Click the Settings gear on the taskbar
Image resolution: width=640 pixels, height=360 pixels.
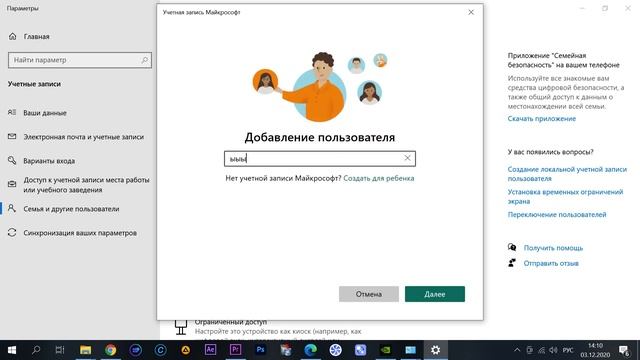tap(436, 350)
